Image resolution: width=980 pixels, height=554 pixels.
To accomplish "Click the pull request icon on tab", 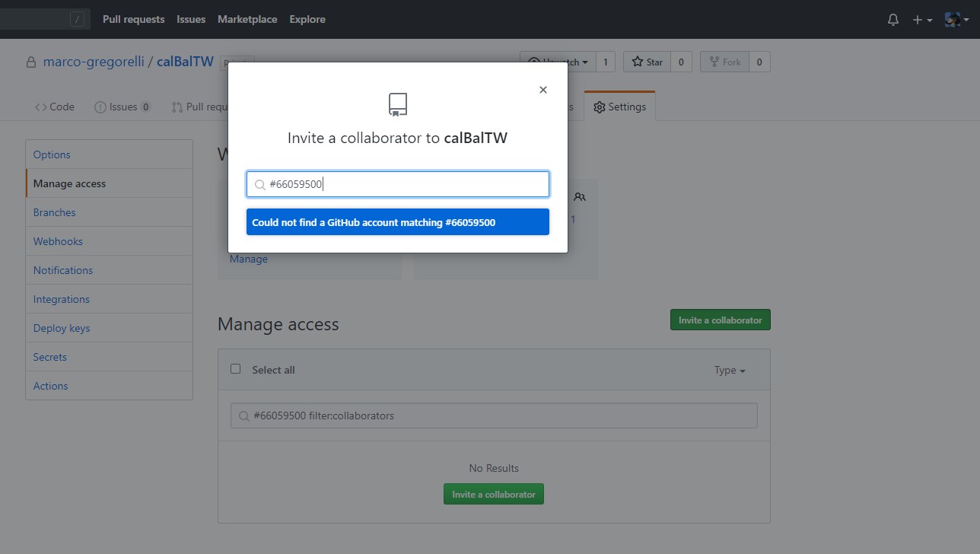I will point(177,107).
